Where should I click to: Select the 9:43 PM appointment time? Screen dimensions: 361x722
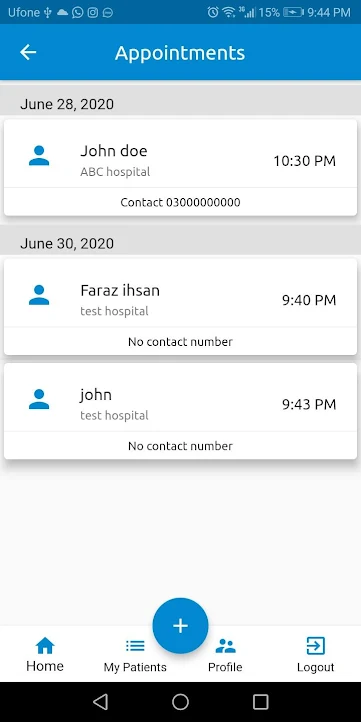click(309, 405)
